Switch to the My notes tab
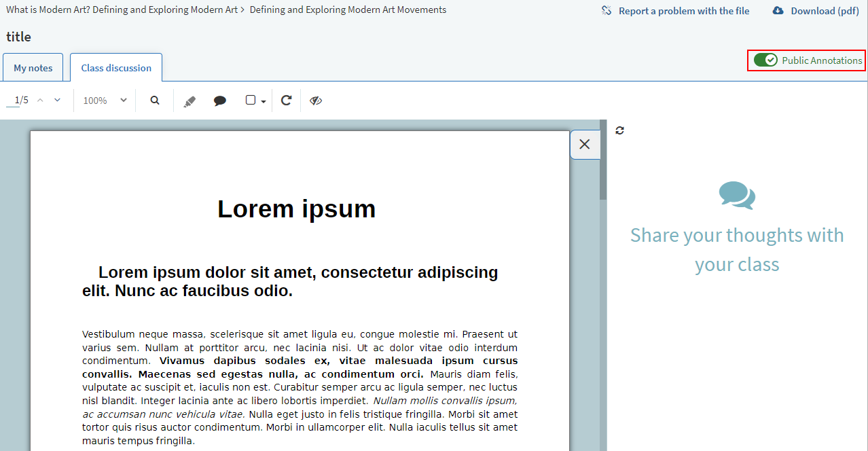 [x=33, y=68]
